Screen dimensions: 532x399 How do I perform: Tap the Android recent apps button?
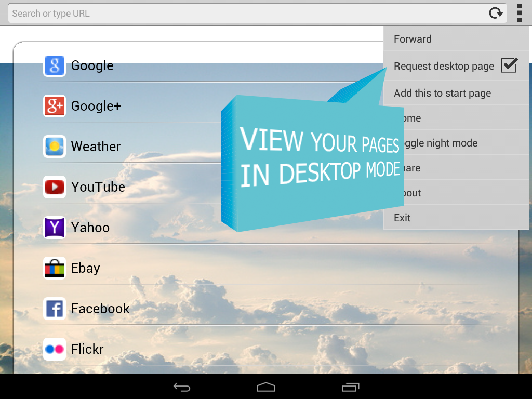(350, 387)
